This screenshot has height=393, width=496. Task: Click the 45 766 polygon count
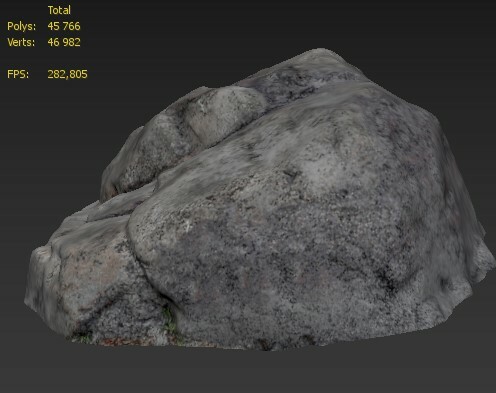[64, 26]
